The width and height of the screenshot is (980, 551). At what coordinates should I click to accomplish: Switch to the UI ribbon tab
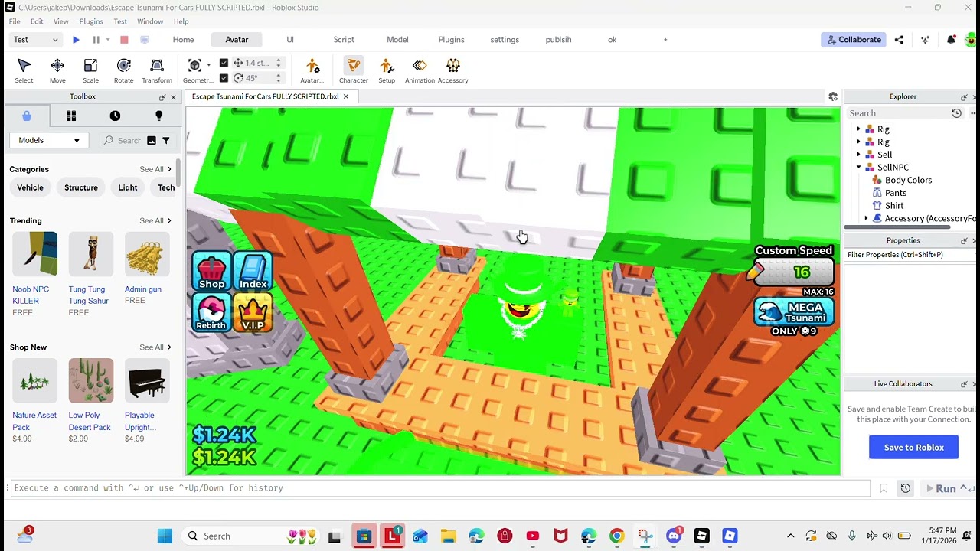click(290, 40)
